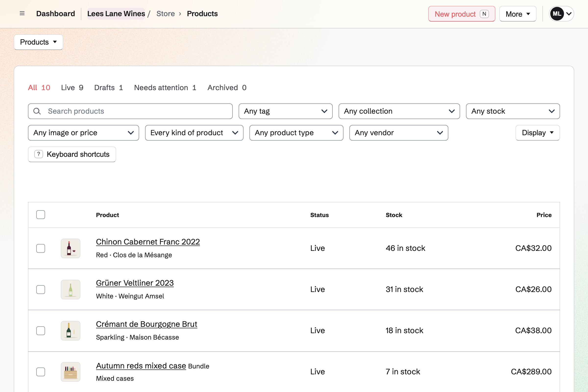Click Lees Lane Wines store name
588x392 pixels.
[x=116, y=13]
